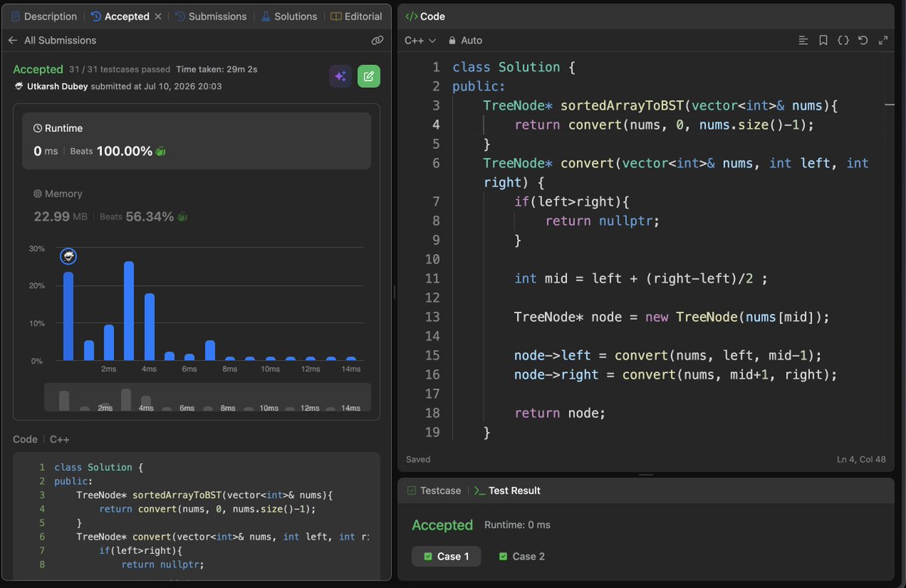Image resolution: width=906 pixels, height=588 pixels.
Task: Click the avatar marker on the chart
Action: point(68,257)
